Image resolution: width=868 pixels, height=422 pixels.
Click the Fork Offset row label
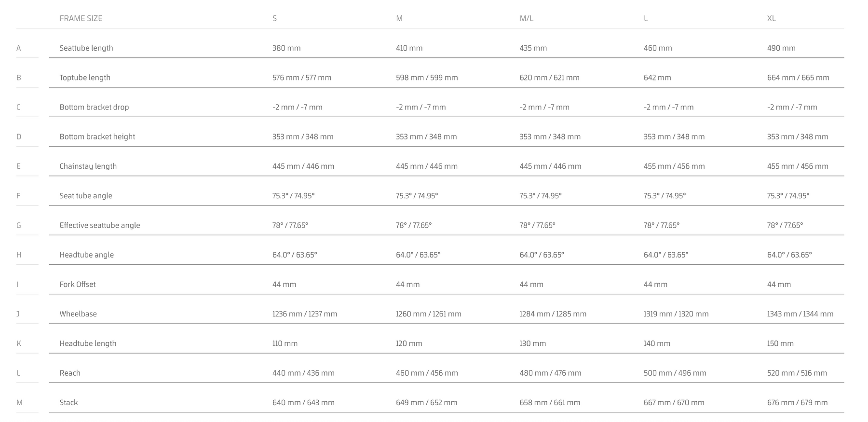pos(78,285)
